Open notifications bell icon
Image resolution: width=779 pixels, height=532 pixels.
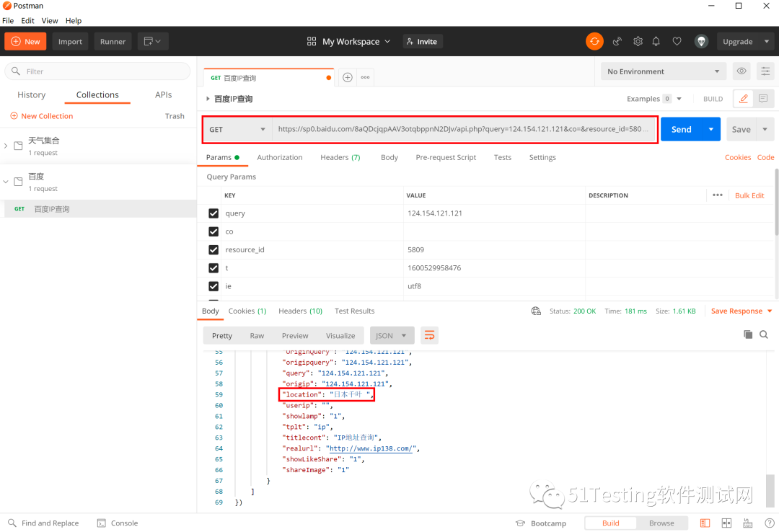[657, 41]
